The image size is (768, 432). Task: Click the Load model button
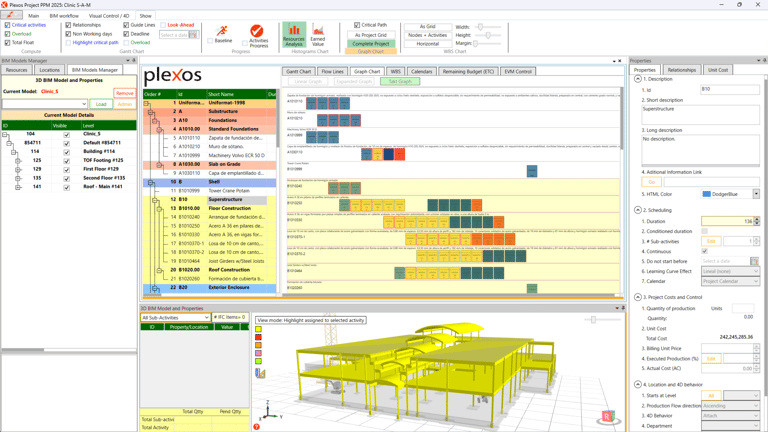coord(101,104)
